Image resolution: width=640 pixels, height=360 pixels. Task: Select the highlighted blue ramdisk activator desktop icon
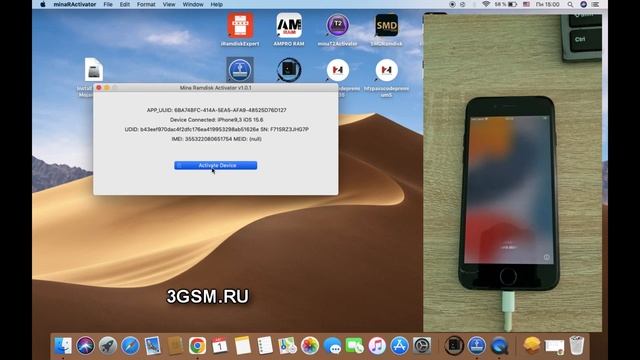click(x=240, y=70)
